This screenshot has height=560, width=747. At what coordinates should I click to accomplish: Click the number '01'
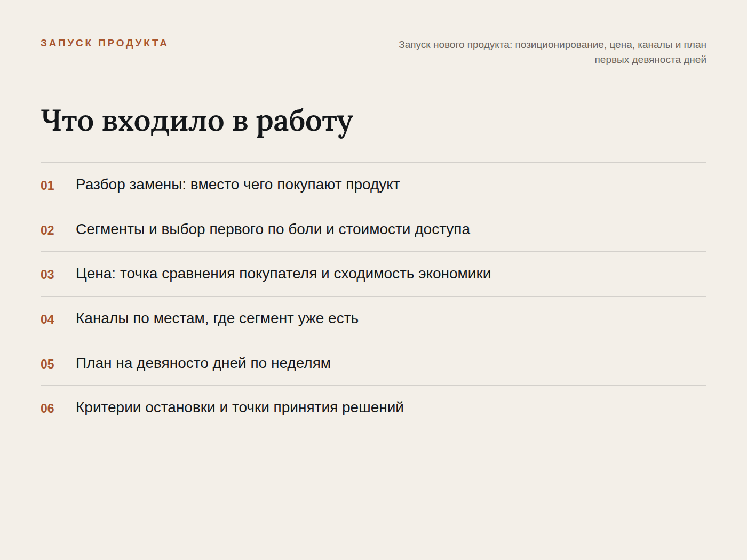point(47,186)
